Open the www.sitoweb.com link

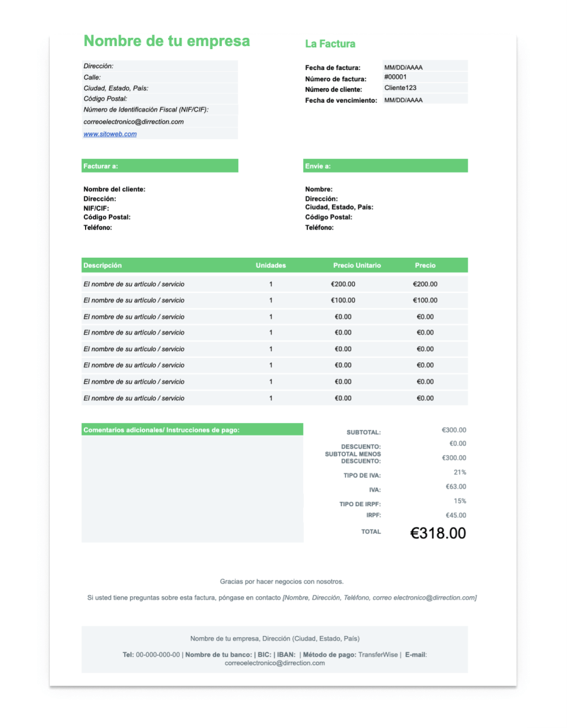pyautogui.click(x=110, y=134)
